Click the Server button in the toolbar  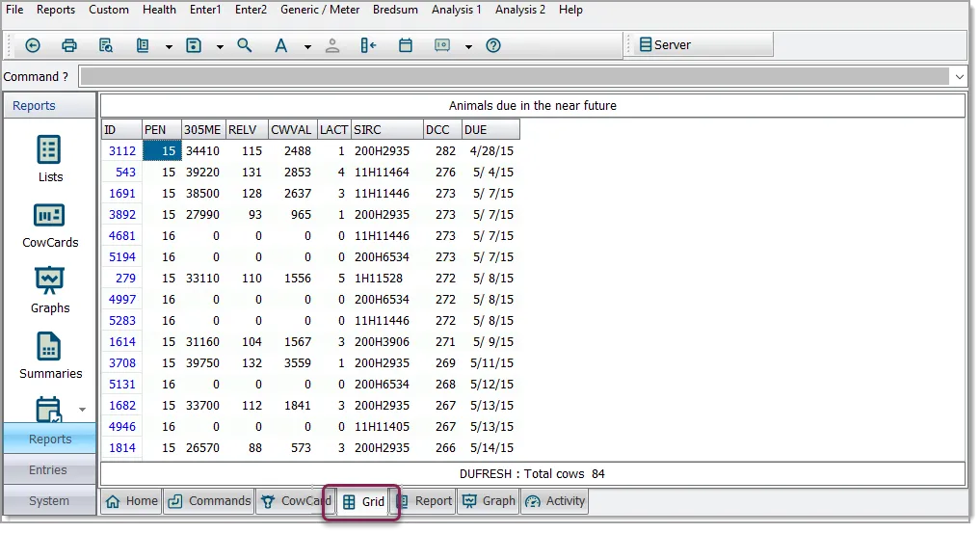tap(703, 45)
